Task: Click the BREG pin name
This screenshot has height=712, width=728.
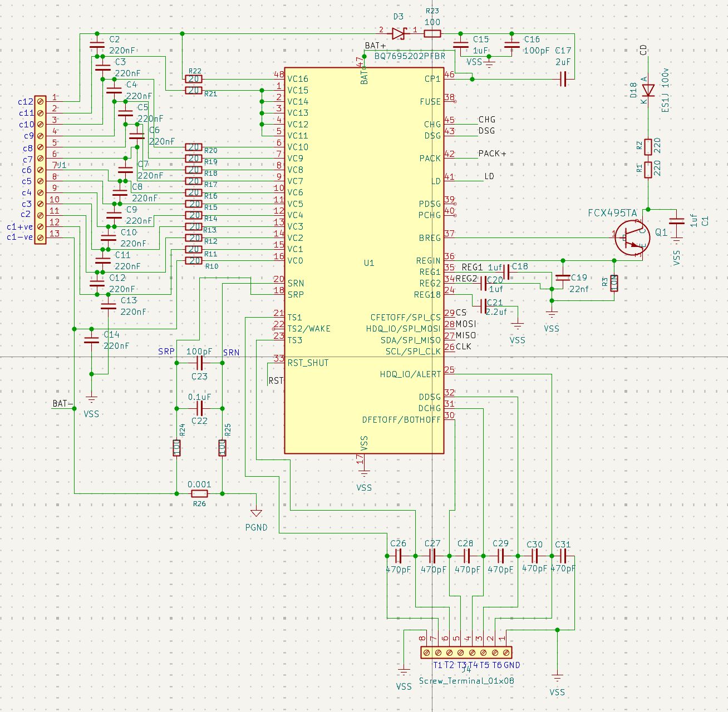Action: point(430,238)
